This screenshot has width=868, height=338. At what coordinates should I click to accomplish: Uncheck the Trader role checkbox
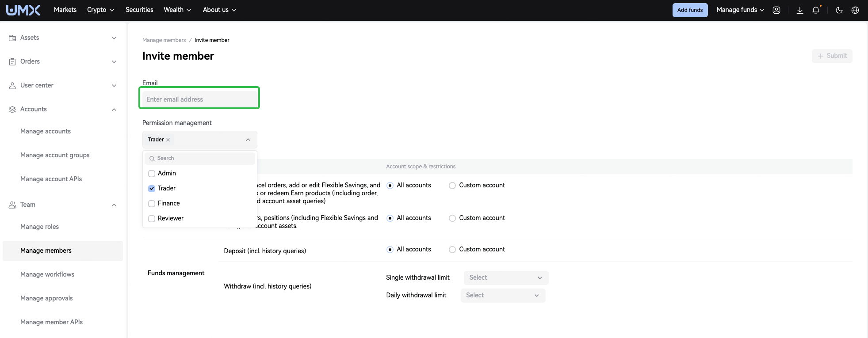152,189
